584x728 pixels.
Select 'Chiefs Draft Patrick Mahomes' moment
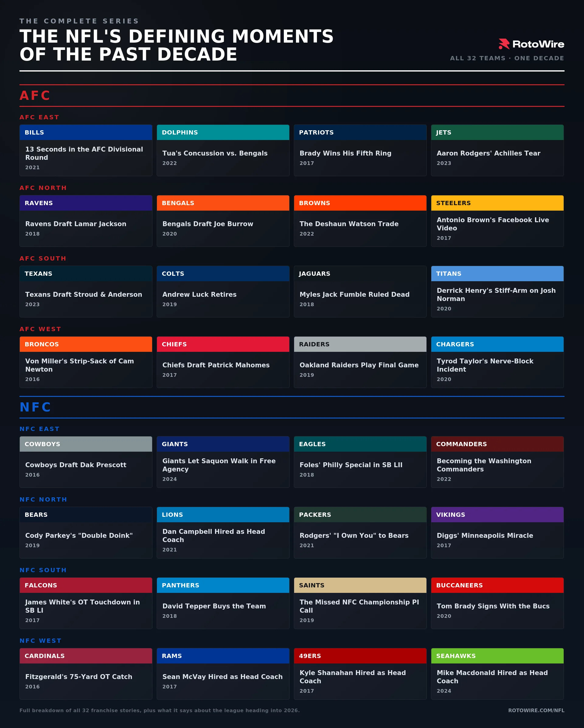coord(216,365)
